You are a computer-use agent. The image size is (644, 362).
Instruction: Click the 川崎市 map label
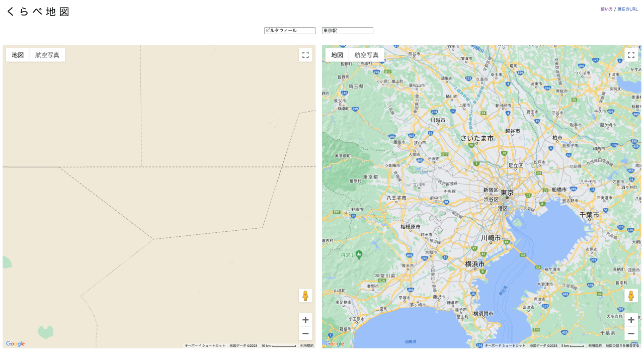491,237
